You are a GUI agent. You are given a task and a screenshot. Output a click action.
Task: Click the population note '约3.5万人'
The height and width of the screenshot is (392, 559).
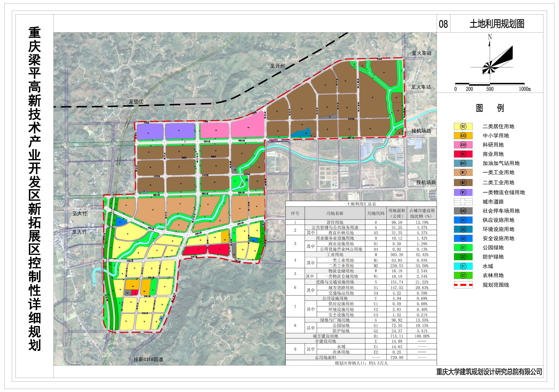(x=378, y=363)
